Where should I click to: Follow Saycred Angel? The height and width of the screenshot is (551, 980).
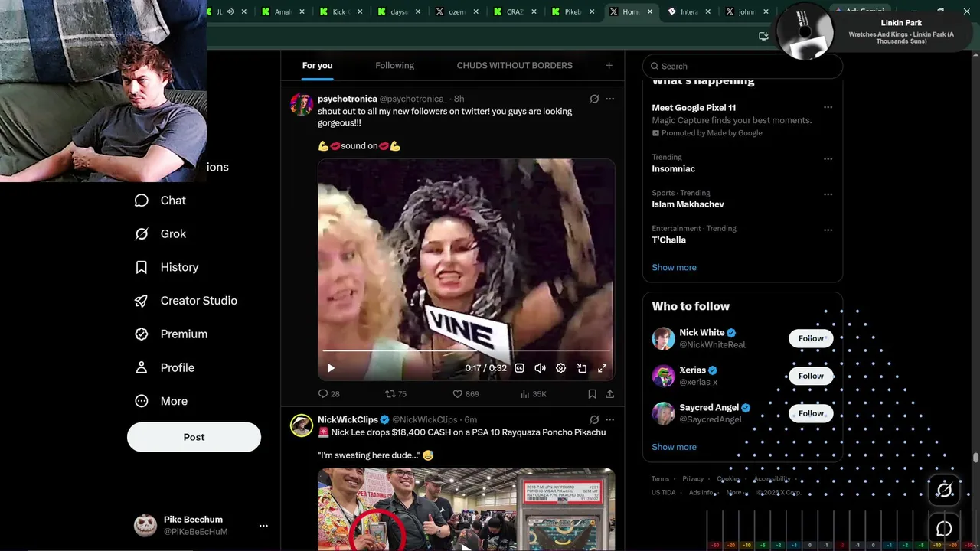(x=811, y=413)
